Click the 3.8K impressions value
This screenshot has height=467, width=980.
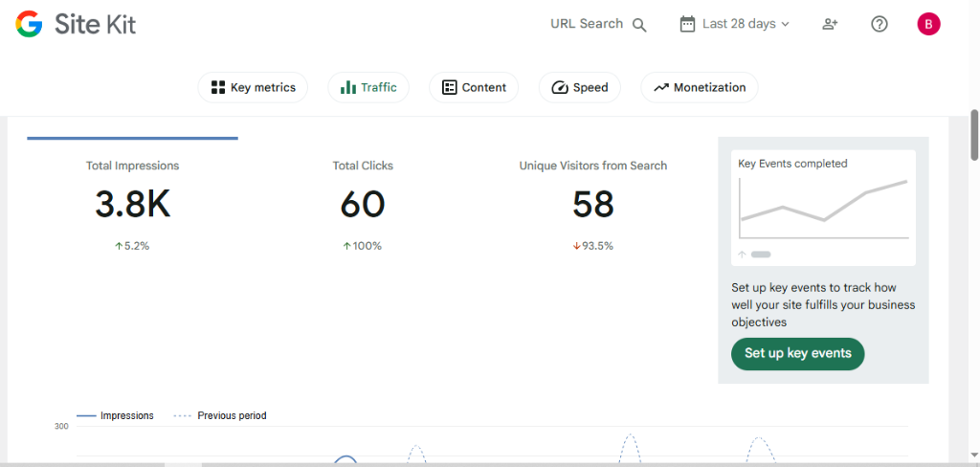point(132,205)
